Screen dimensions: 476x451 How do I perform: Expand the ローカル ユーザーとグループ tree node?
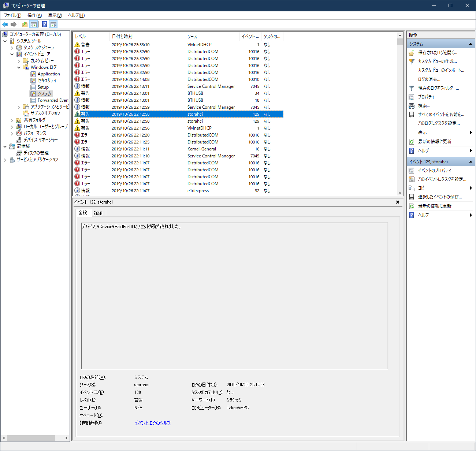12,127
